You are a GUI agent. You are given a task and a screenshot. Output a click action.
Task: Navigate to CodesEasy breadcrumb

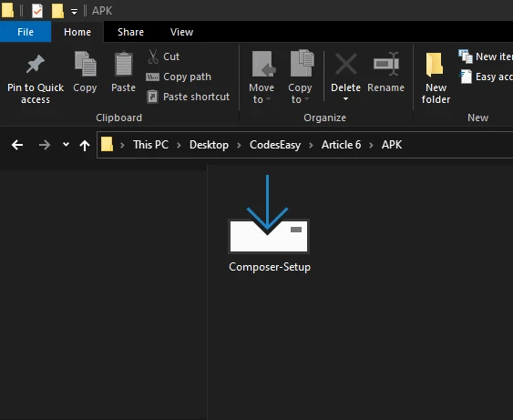coord(275,145)
